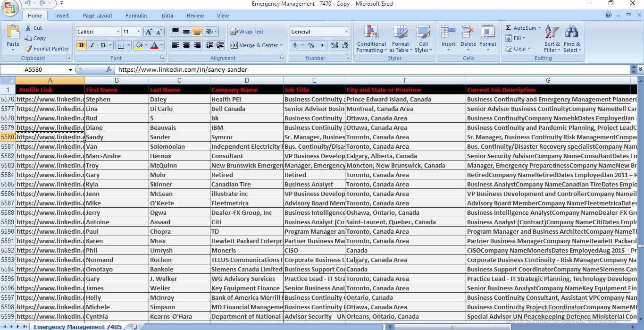Image resolution: width=644 pixels, height=330 pixels.
Task: Decrease cell indent
Action: (x=209, y=45)
